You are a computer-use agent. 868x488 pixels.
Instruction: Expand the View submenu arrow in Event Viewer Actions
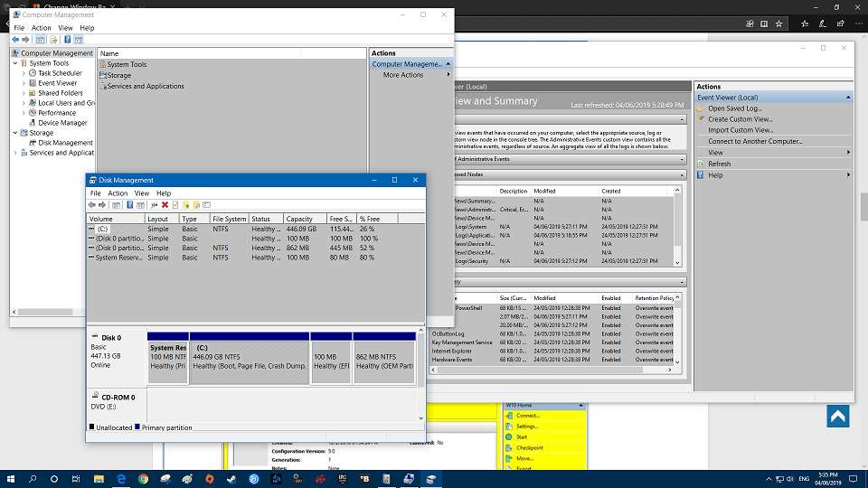(x=848, y=153)
